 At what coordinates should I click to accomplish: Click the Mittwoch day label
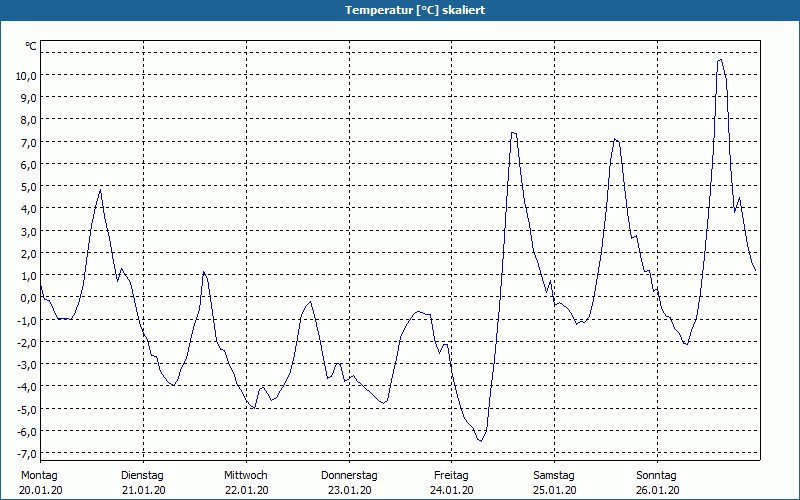click(246, 476)
